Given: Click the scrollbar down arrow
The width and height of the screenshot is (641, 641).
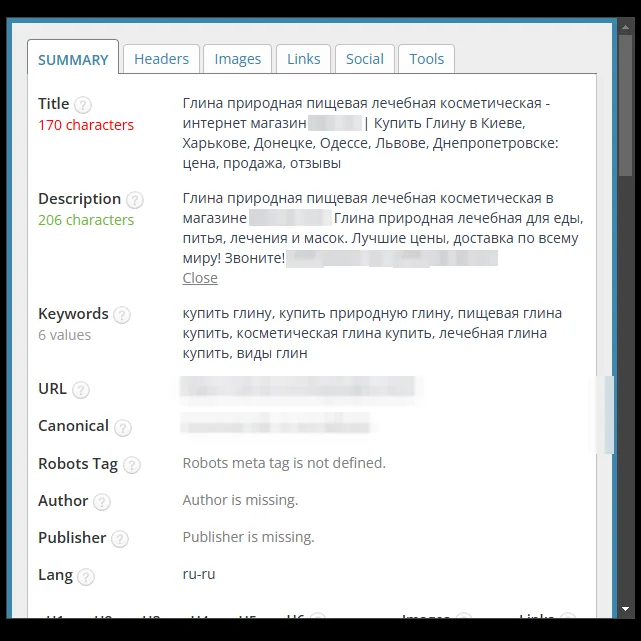Looking at the screenshot, I should (x=625, y=609).
